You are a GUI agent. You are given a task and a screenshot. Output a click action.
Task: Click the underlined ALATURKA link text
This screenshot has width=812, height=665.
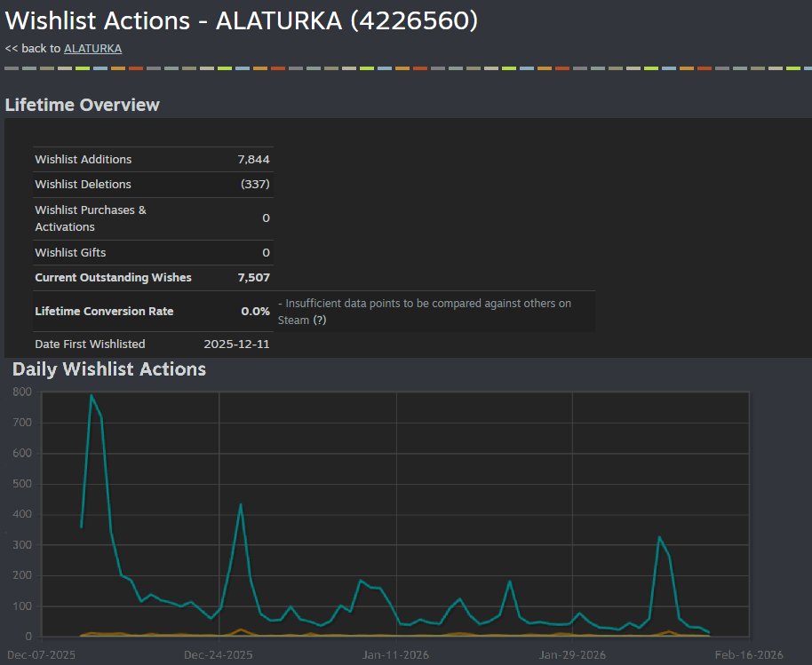[92, 49]
